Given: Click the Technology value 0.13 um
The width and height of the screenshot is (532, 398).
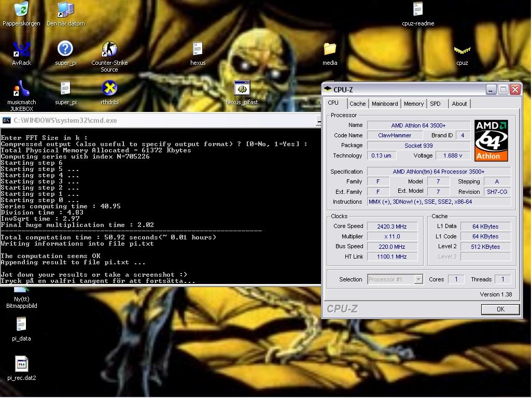Looking at the screenshot, I should (381, 155).
